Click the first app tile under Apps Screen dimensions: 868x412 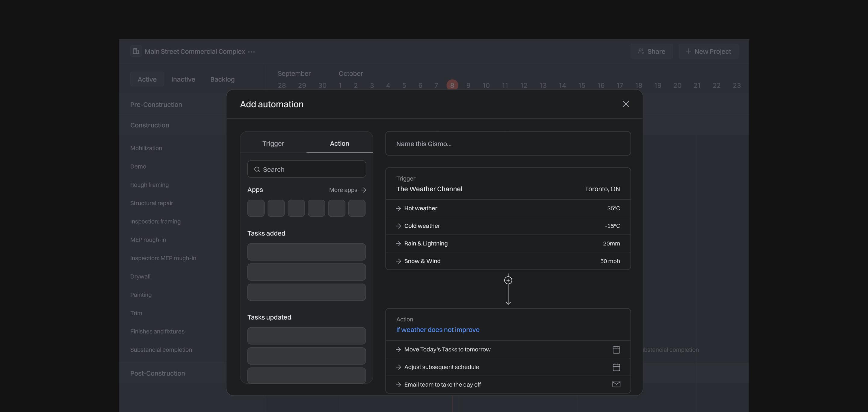(x=256, y=208)
